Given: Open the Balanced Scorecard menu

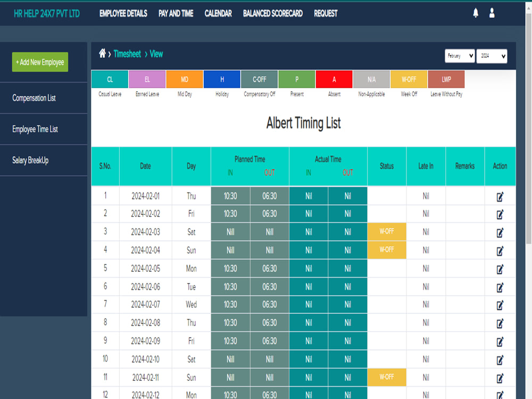Looking at the screenshot, I should 273,14.
